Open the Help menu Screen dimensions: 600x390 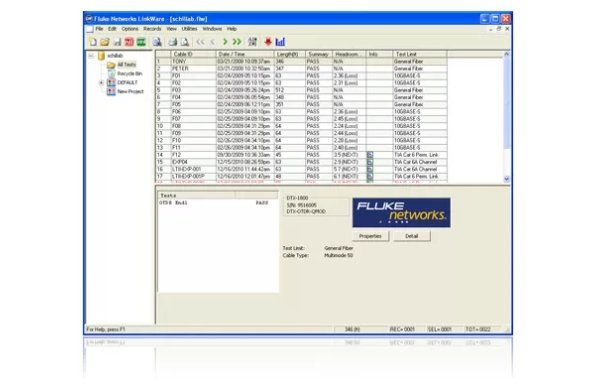coord(232,29)
